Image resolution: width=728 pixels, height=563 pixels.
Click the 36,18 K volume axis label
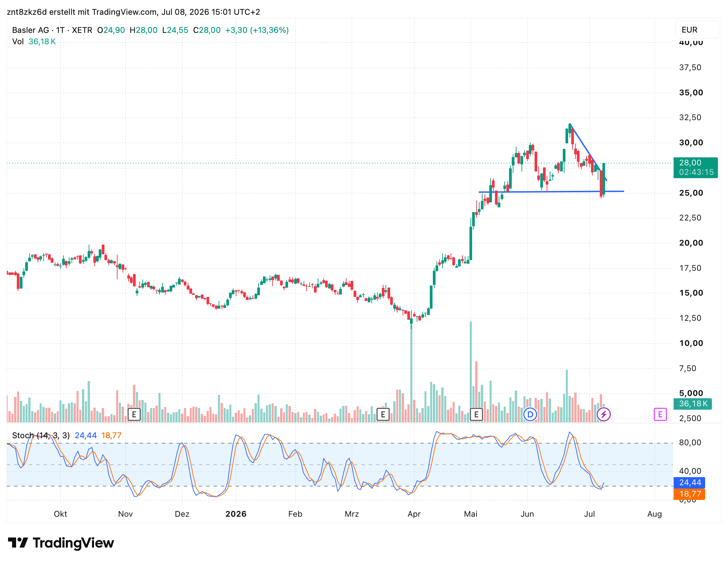pos(693,404)
